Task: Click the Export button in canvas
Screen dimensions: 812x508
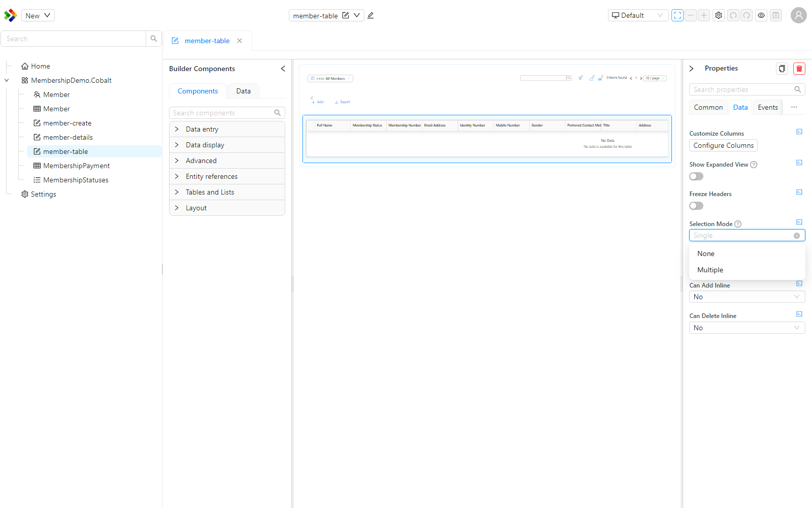Action: [x=343, y=102]
